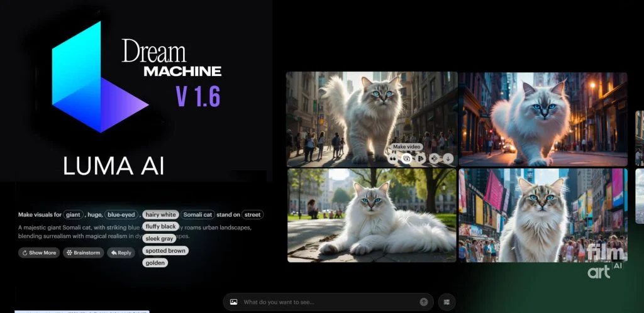
Task: Download the cat image with arrow icon
Action: pyautogui.click(x=448, y=158)
